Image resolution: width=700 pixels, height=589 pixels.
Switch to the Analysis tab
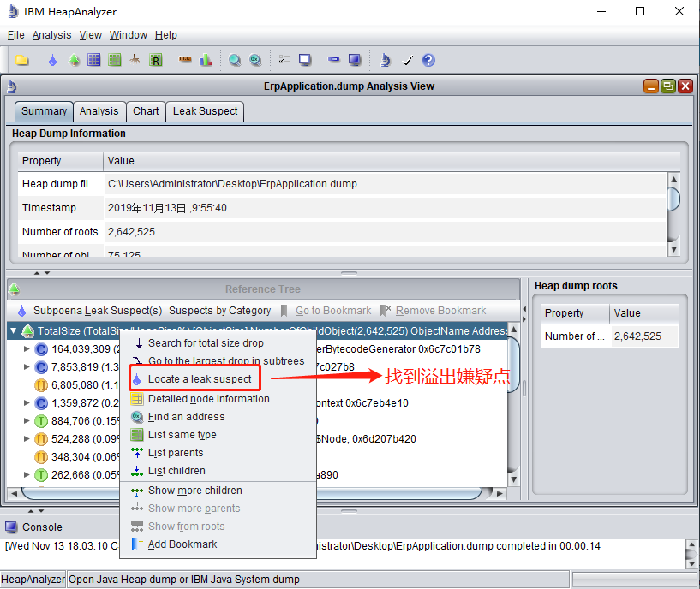[99, 111]
